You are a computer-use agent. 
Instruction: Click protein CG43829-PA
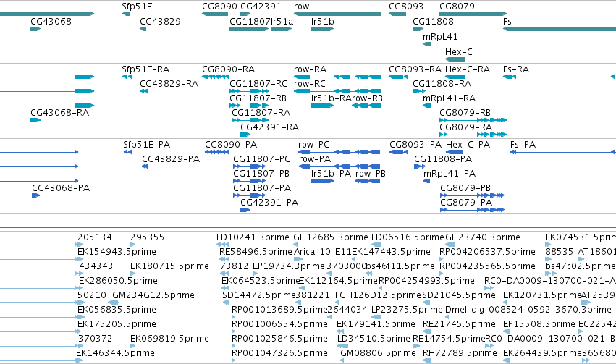pyautogui.click(x=171, y=159)
